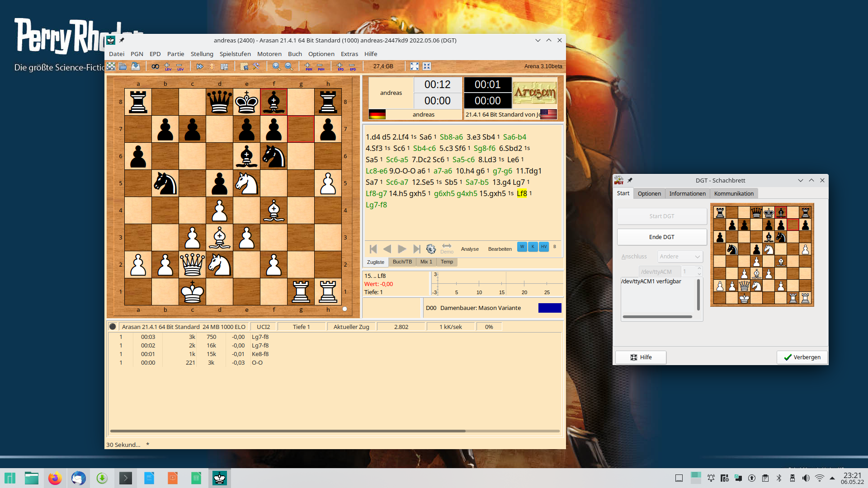Open the Informationen tab in DGT window
The width and height of the screenshot is (868, 488).
click(x=687, y=193)
